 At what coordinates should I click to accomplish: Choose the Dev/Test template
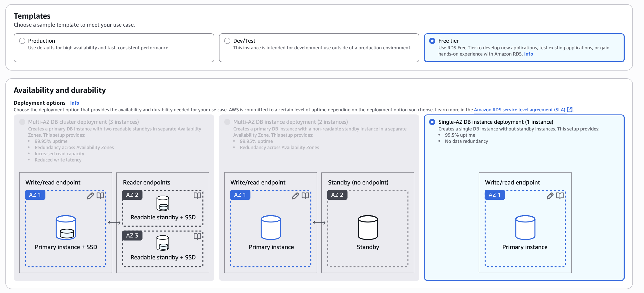227,41
